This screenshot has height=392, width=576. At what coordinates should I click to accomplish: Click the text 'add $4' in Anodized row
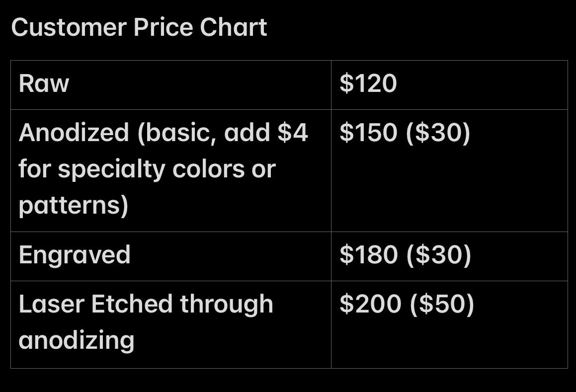tap(266, 132)
